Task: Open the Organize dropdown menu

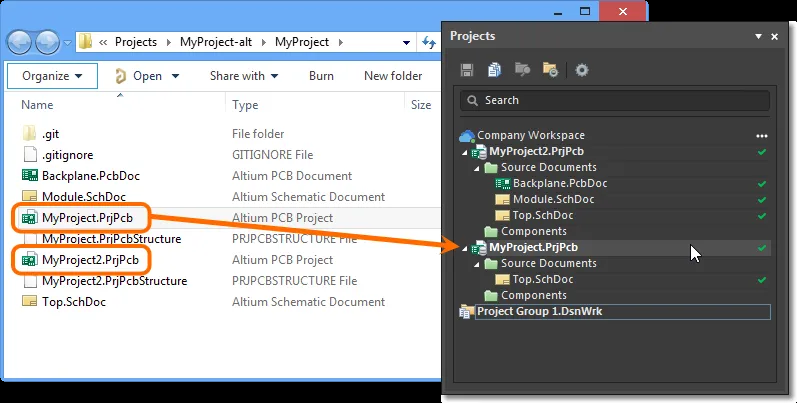Action: (52, 76)
